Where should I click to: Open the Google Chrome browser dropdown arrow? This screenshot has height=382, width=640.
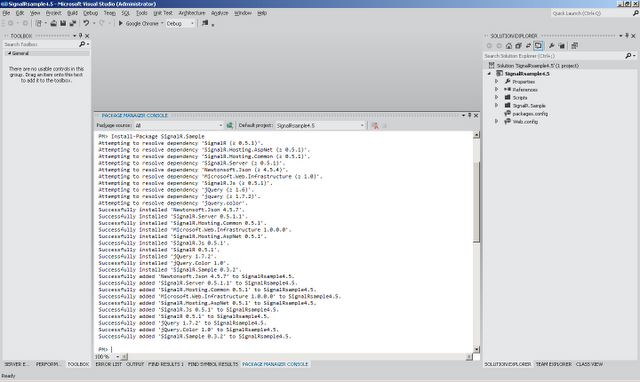[x=162, y=24]
